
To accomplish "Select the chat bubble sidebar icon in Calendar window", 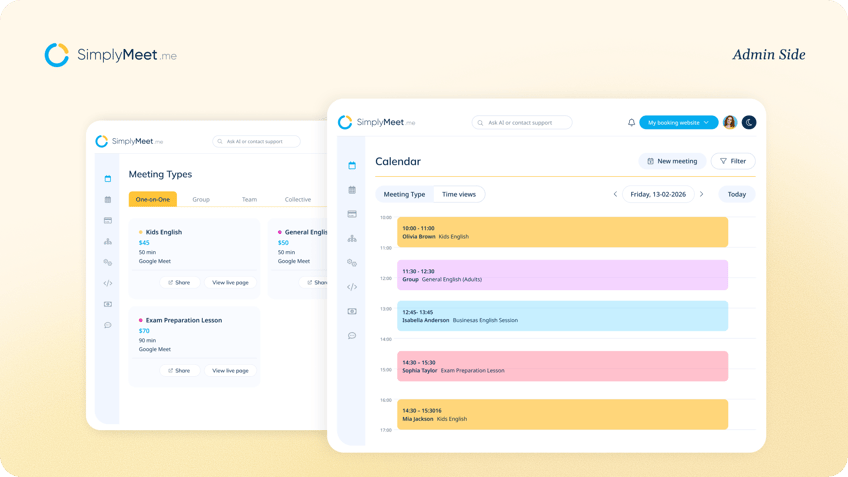I will [x=352, y=336].
